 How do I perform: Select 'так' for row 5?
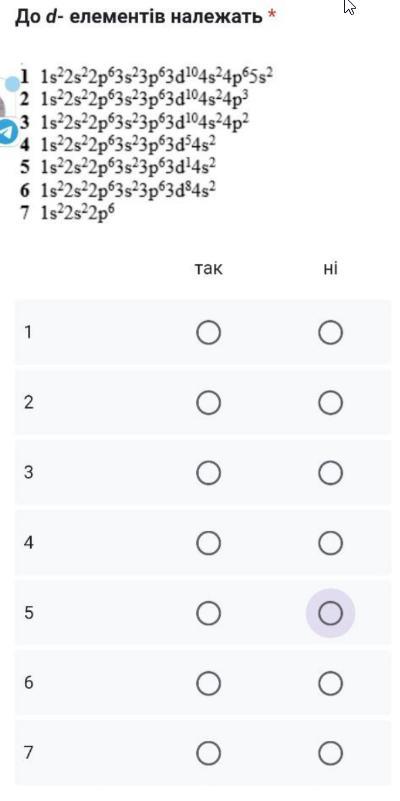(208, 612)
